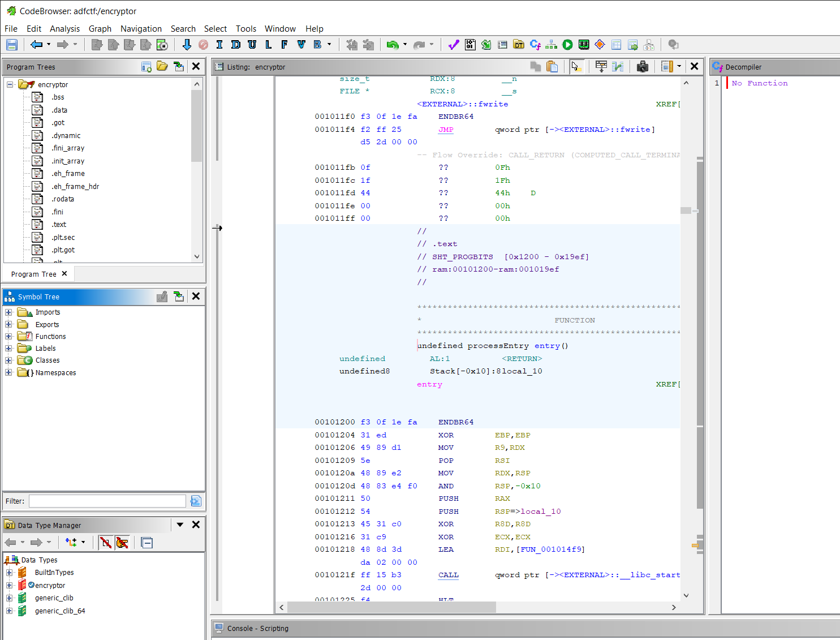Undo the last action
Screen dimensions: 840x640
(x=394, y=45)
